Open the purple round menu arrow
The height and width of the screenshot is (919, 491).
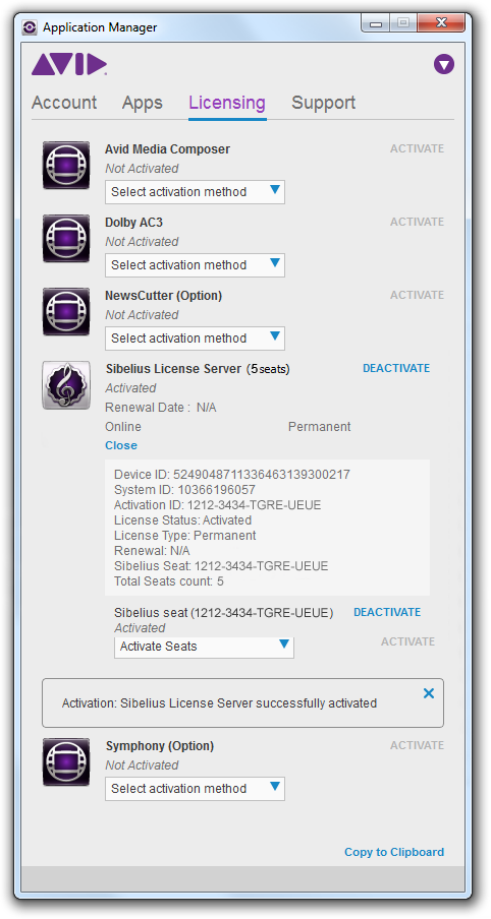coord(444,64)
